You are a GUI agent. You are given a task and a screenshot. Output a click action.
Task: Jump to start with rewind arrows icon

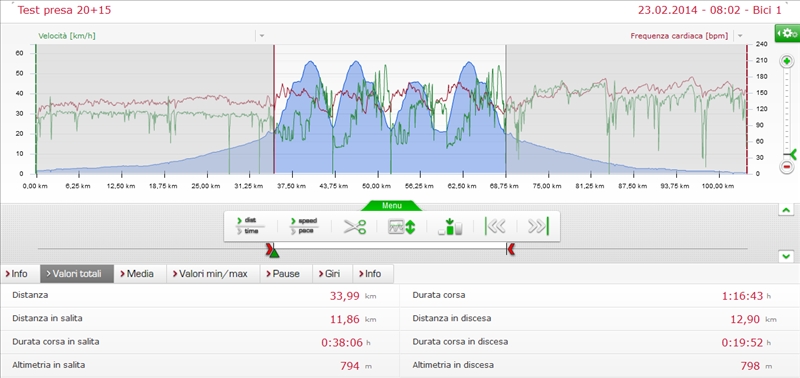point(495,226)
